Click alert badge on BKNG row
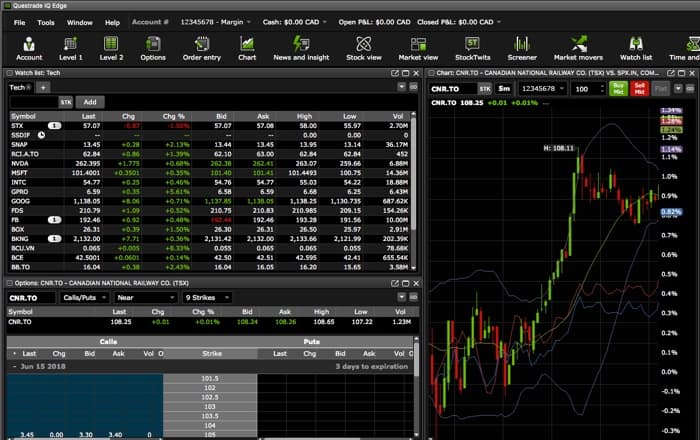Screen dimensions: 700x440 [54, 239]
